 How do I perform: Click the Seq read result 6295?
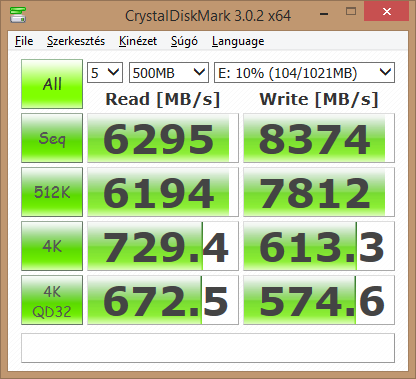pyautogui.click(x=163, y=138)
